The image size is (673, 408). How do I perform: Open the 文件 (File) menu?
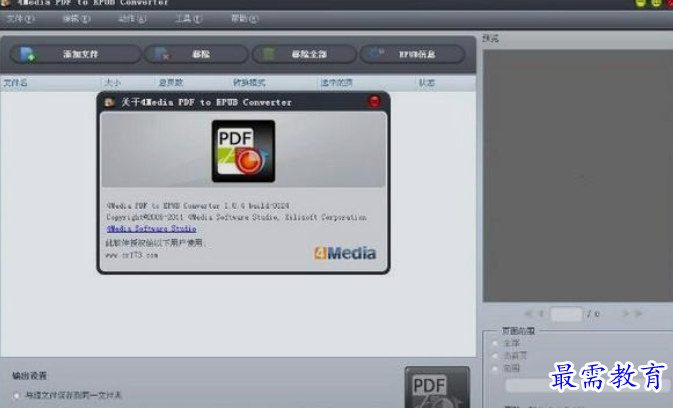point(20,19)
